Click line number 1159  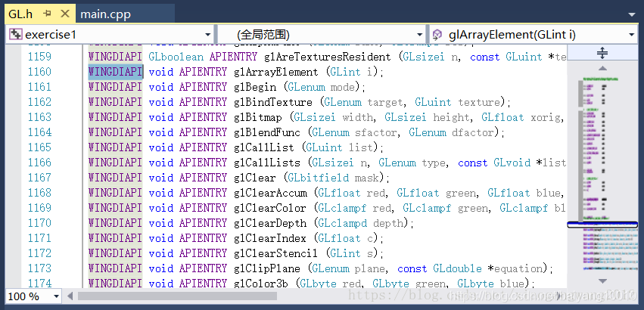click(x=39, y=57)
